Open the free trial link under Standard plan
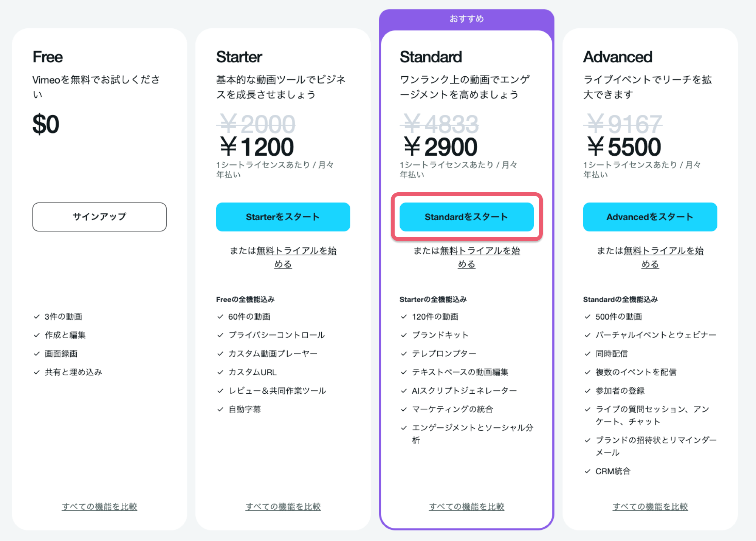This screenshot has height=541, width=756. [x=480, y=257]
